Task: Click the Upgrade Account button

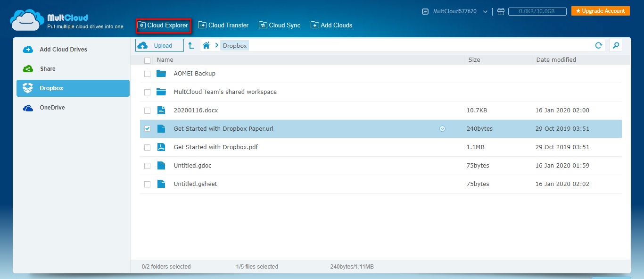Action: [600, 11]
